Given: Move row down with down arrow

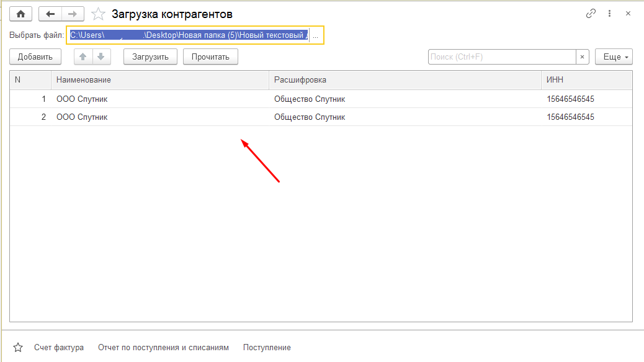Looking at the screenshot, I should click(x=101, y=57).
